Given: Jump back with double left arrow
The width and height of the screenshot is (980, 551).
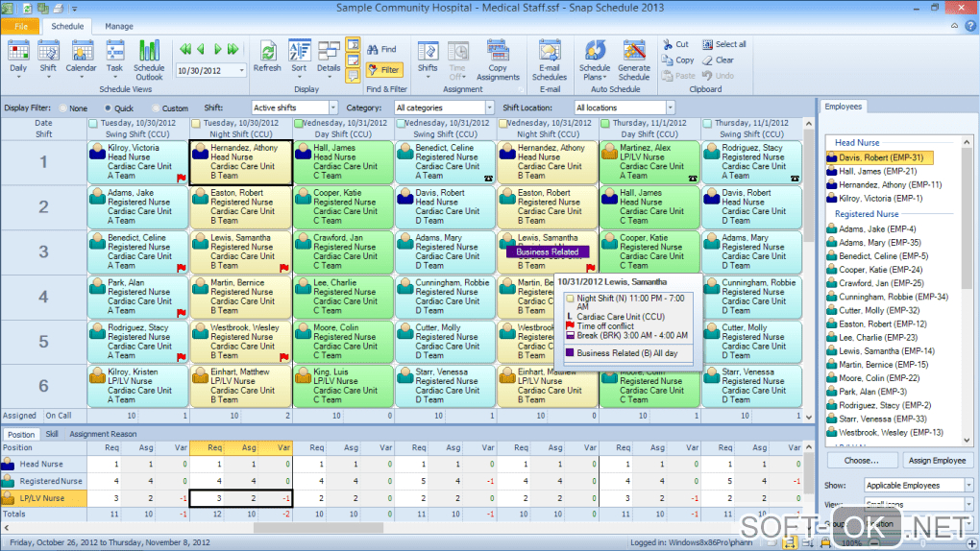Looking at the screenshot, I should [185, 49].
